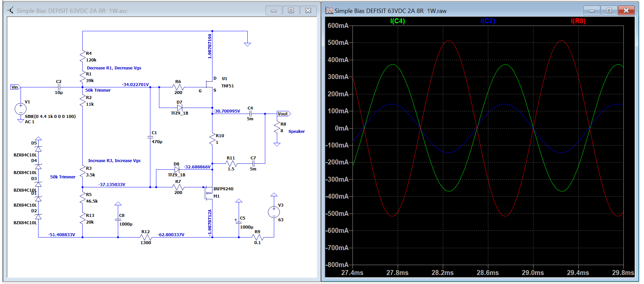Click the Vin input port label

(x=15, y=87)
